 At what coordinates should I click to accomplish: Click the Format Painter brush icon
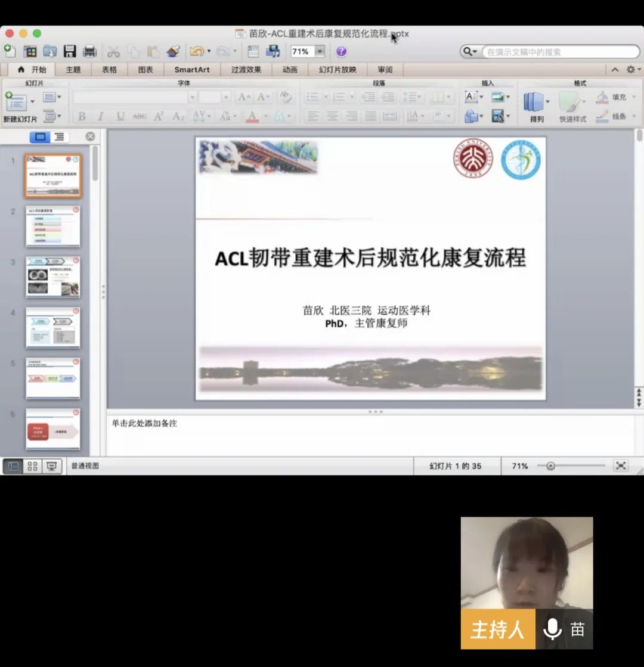tap(173, 51)
